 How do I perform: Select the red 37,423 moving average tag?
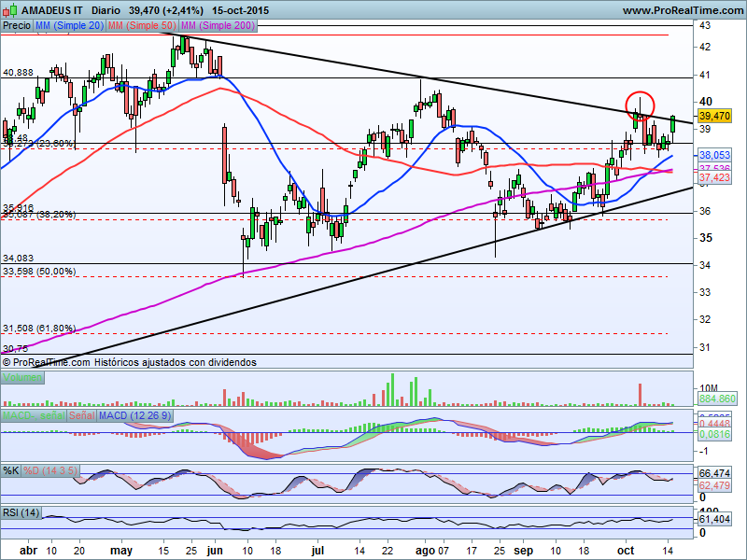714,177
